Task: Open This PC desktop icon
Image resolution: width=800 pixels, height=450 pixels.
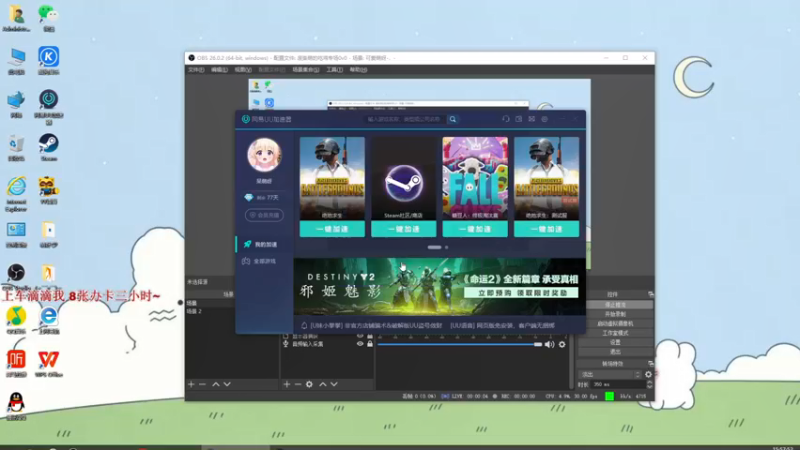Action: (16, 60)
